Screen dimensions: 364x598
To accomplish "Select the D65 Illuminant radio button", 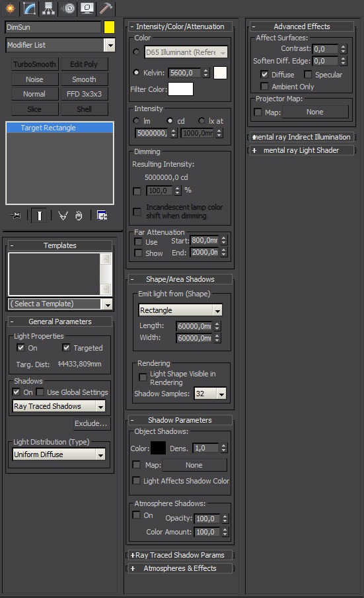I will (x=136, y=52).
